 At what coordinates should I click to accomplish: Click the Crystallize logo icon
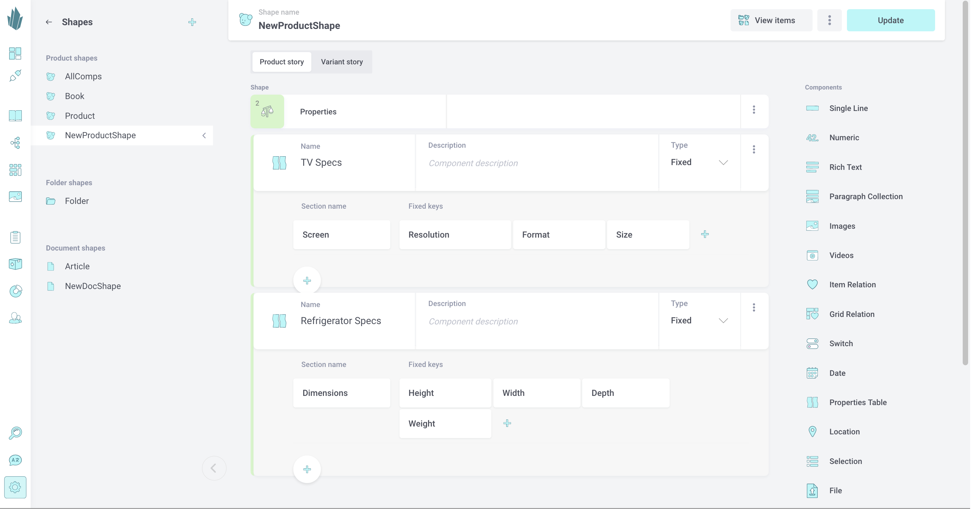(x=15, y=18)
